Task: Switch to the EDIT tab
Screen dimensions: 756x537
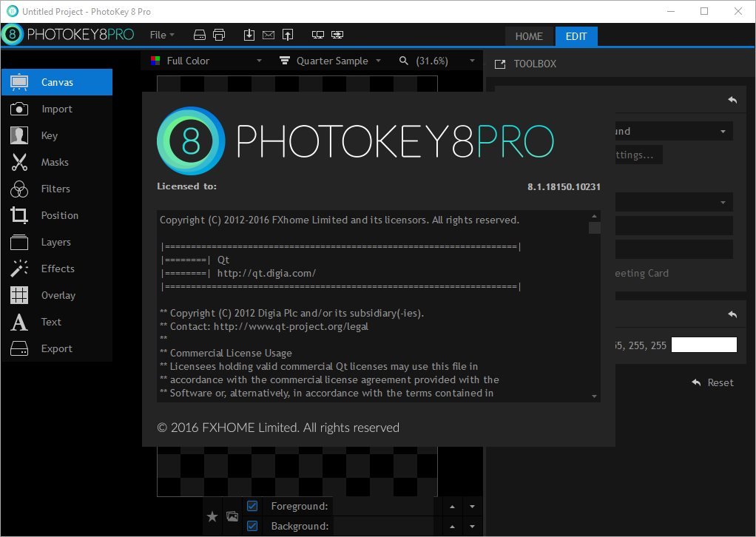Action: click(x=576, y=36)
